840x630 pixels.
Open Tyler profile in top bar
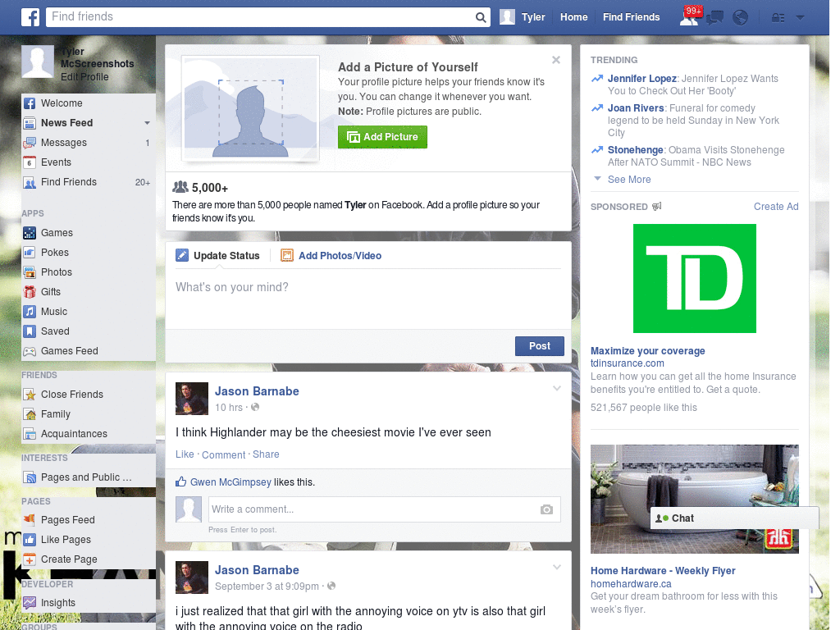point(523,17)
